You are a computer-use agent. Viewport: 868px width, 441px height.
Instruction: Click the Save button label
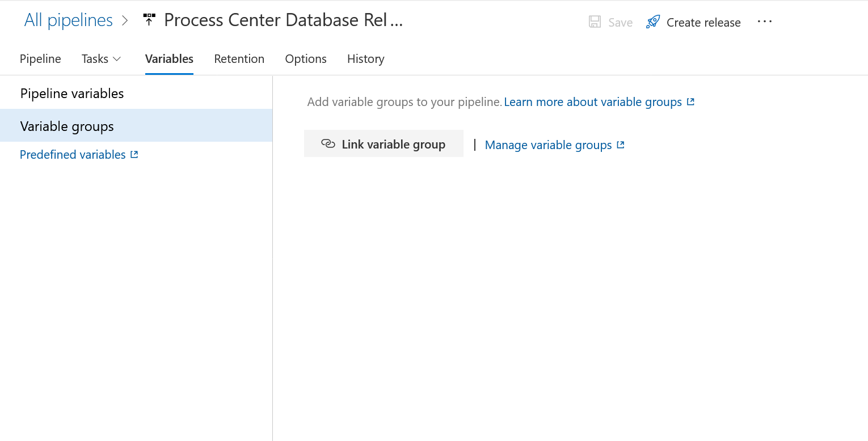(x=620, y=23)
